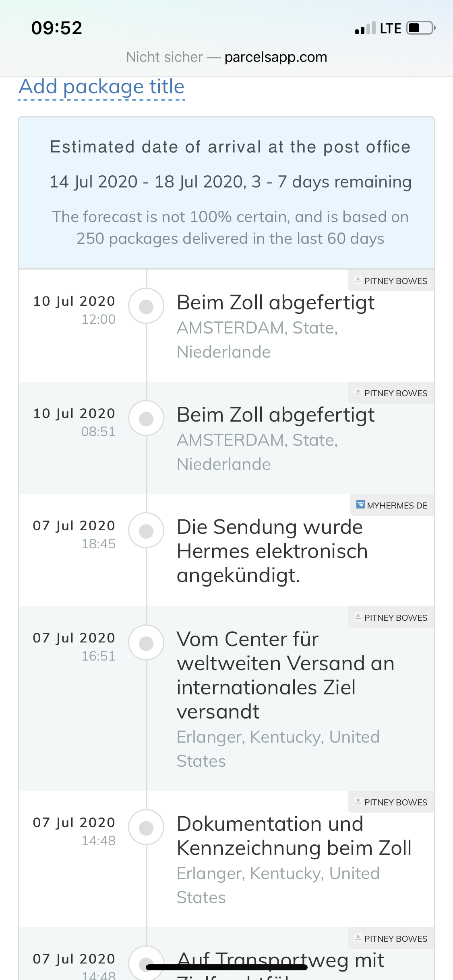The image size is (453, 980).
Task: Tap the battery icon in the status bar
Action: [421, 28]
